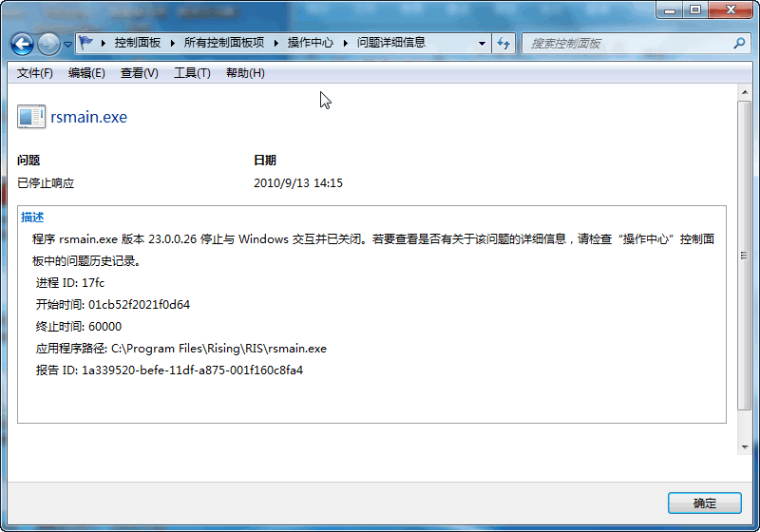This screenshot has height=532, width=760.
Task: Click the refresh button in address bar
Action: [503, 43]
